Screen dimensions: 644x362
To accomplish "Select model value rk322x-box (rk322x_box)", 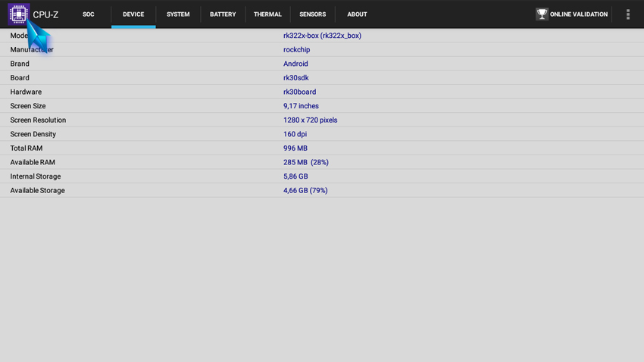I will (323, 36).
